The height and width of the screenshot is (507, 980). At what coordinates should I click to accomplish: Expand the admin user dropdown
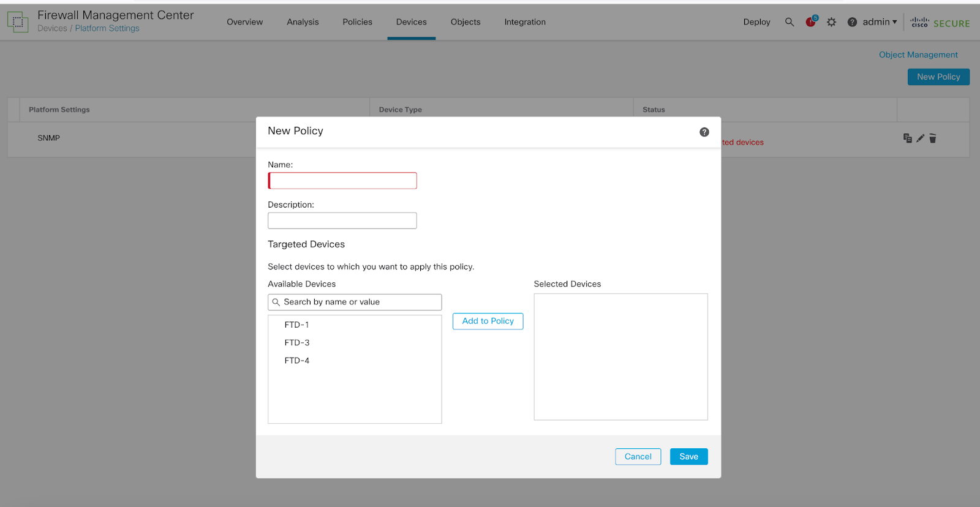[x=880, y=22]
